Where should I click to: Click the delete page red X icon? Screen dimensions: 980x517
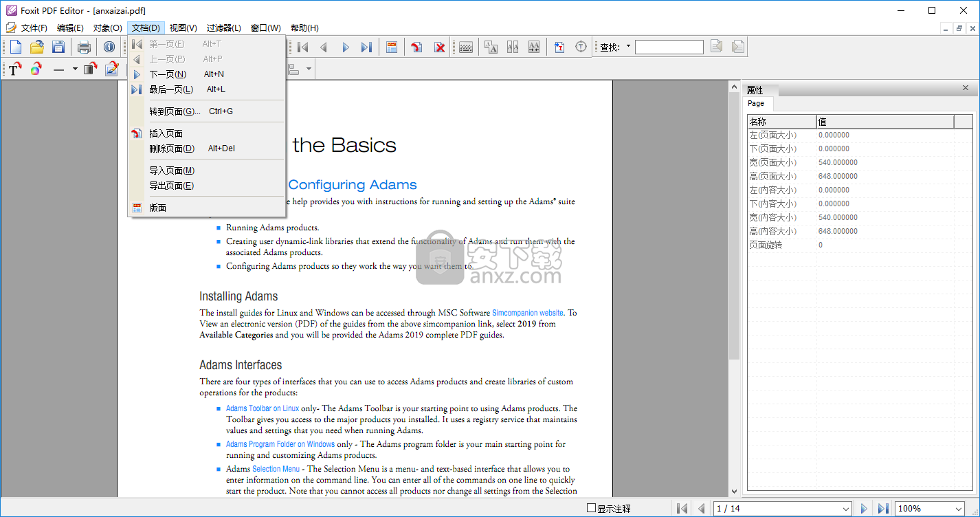440,47
